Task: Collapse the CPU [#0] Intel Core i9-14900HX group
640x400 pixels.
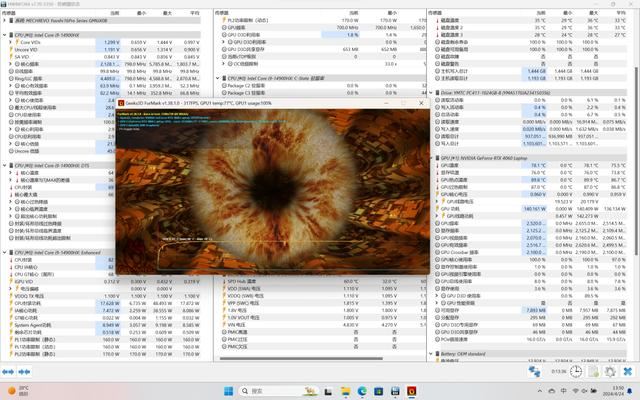Action: [5, 34]
